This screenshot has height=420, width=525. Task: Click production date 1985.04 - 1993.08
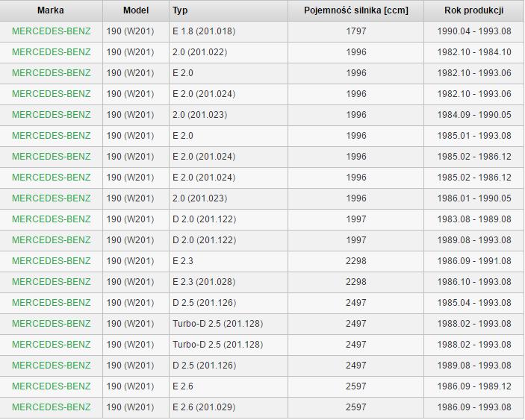(x=473, y=303)
